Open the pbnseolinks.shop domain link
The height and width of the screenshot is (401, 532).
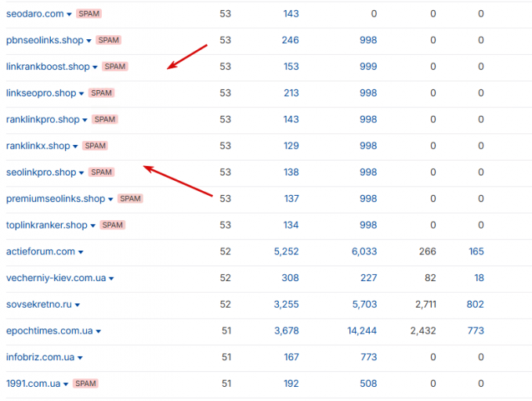(45, 41)
